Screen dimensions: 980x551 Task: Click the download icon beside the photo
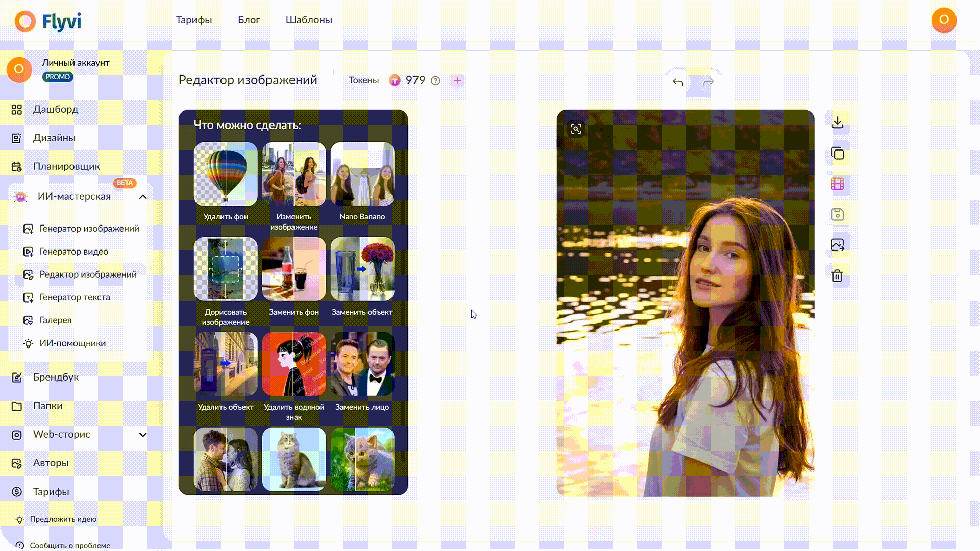[x=837, y=122]
